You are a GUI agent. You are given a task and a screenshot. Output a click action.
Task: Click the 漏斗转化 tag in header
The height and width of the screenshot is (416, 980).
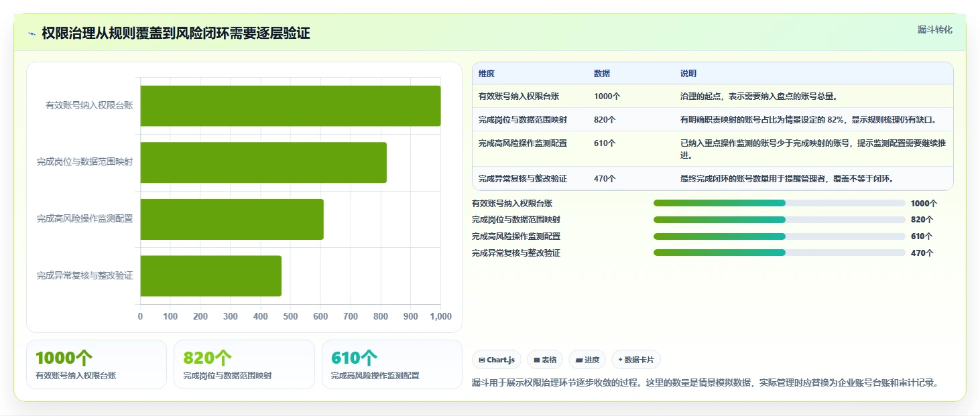[934, 29]
